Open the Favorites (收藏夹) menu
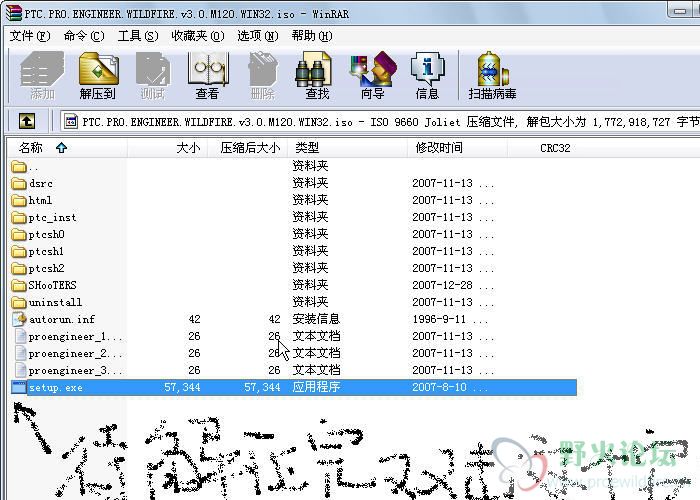This screenshot has width=700, height=500. [x=198, y=36]
